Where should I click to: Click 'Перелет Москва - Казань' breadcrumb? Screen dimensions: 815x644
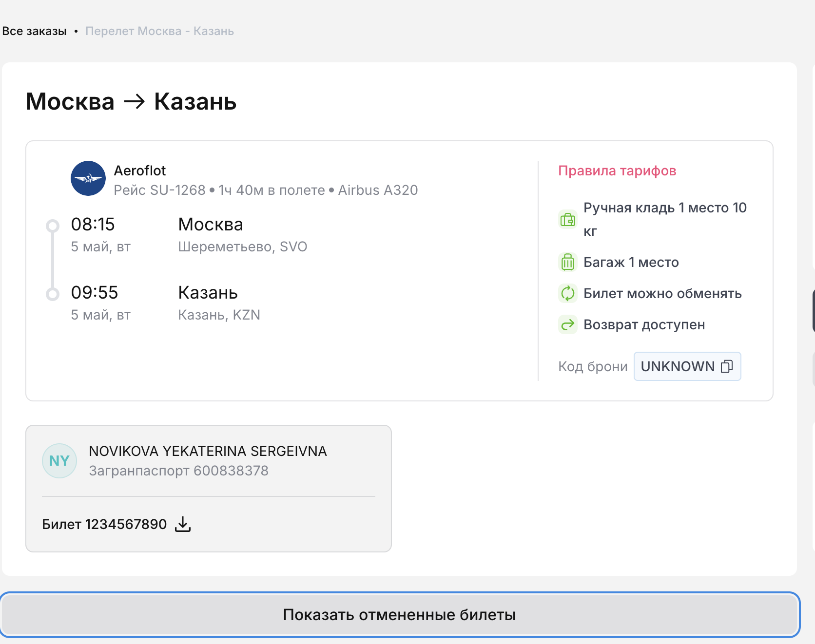[159, 31]
